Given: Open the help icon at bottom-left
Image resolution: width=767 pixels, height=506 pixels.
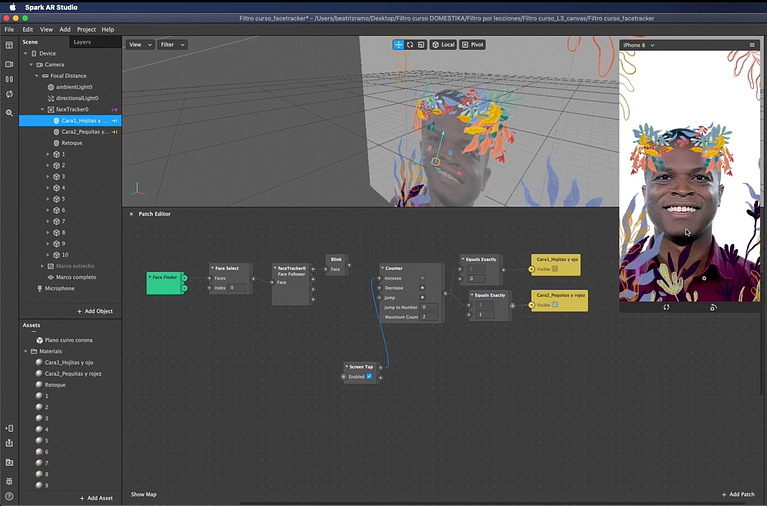Looking at the screenshot, I should (9, 496).
